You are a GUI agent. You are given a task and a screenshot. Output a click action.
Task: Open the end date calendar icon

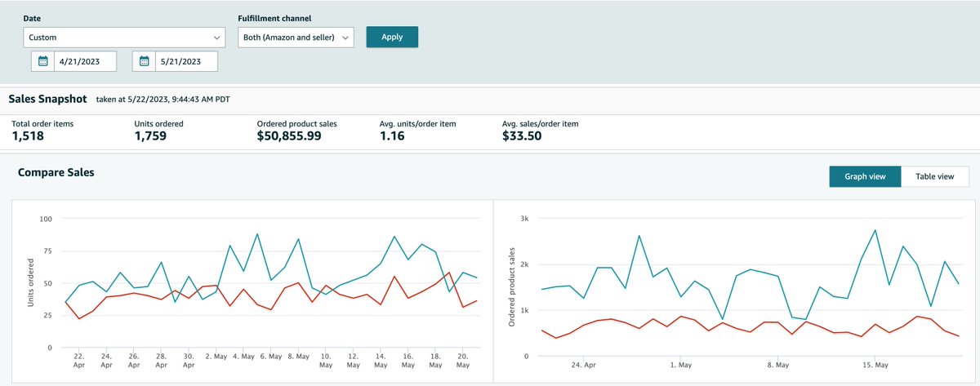point(145,61)
